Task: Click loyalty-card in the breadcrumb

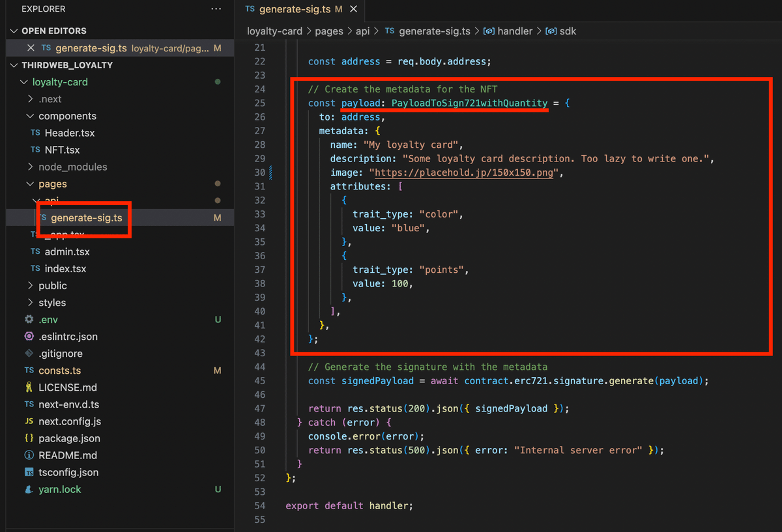Action: pyautogui.click(x=274, y=31)
